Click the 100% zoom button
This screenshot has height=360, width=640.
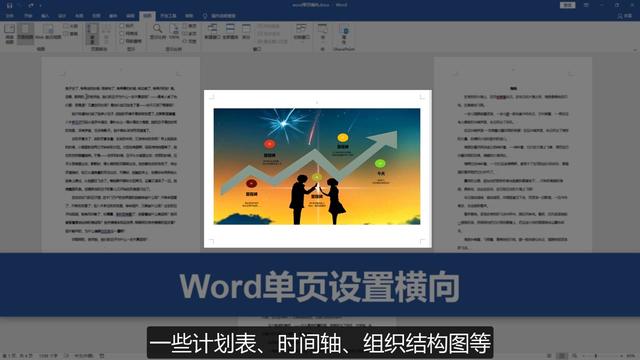tap(174, 32)
